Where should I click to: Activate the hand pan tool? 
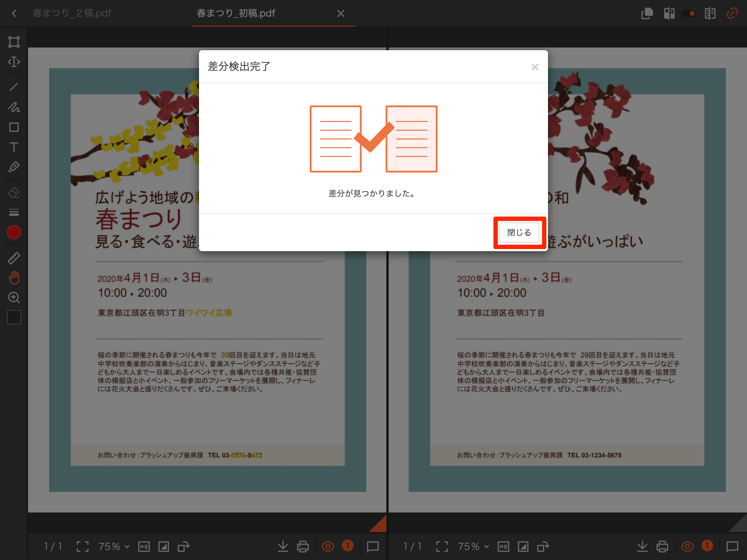(x=14, y=277)
